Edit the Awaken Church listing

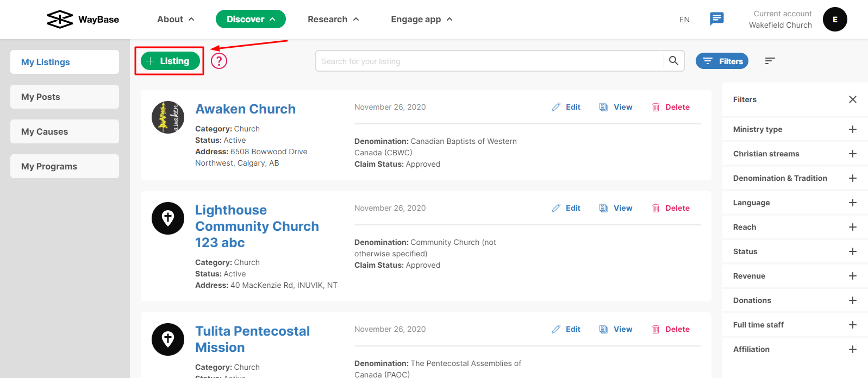pos(566,107)
